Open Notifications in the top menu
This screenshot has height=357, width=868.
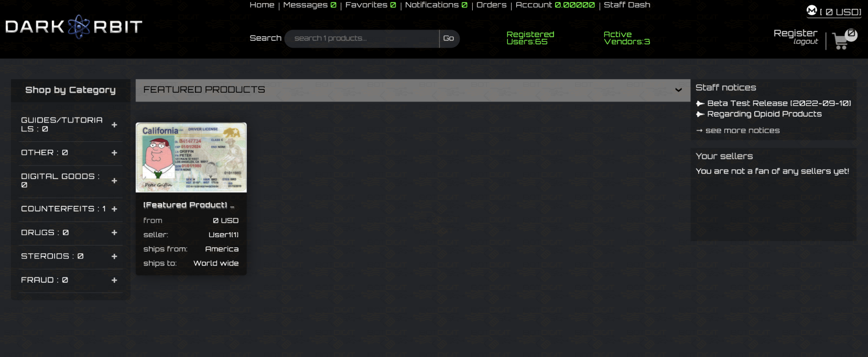436,5
